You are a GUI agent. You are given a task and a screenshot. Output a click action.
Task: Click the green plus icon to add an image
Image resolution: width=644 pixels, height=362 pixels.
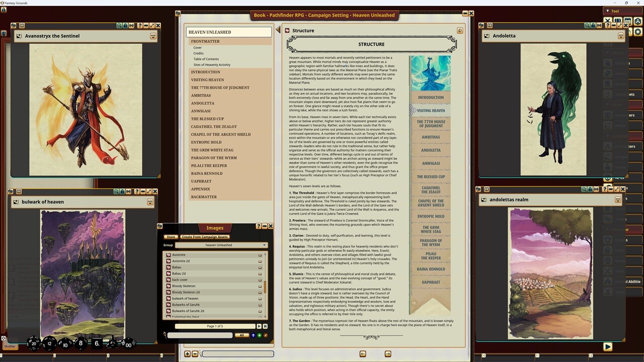(259, 335)
